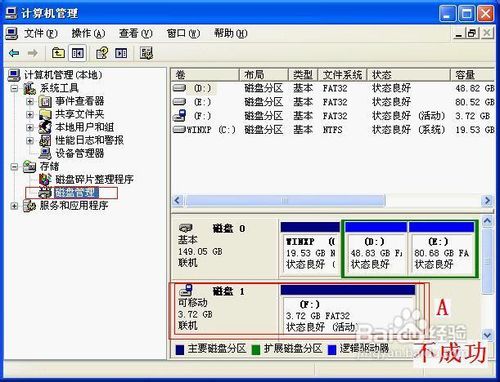Open 磁盘碎片整理程序 in the tree

pos(94,179)
